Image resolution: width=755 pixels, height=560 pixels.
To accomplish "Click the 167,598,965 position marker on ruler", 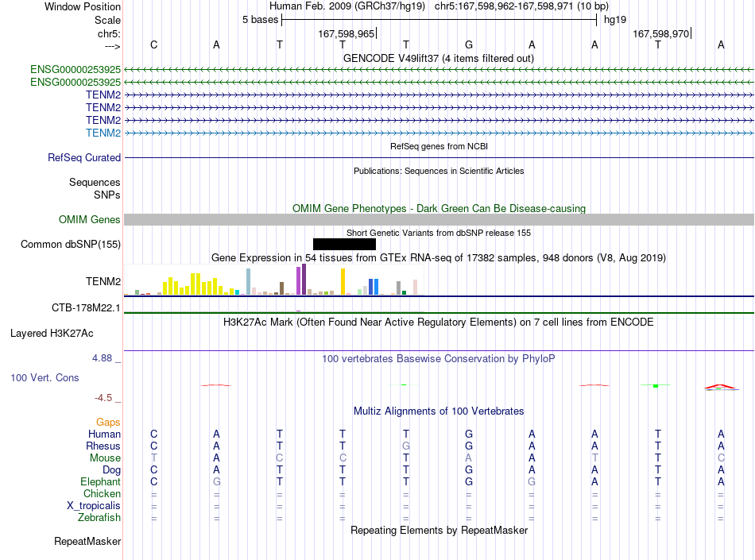I will pyautogui.click(x=347, y=33).
